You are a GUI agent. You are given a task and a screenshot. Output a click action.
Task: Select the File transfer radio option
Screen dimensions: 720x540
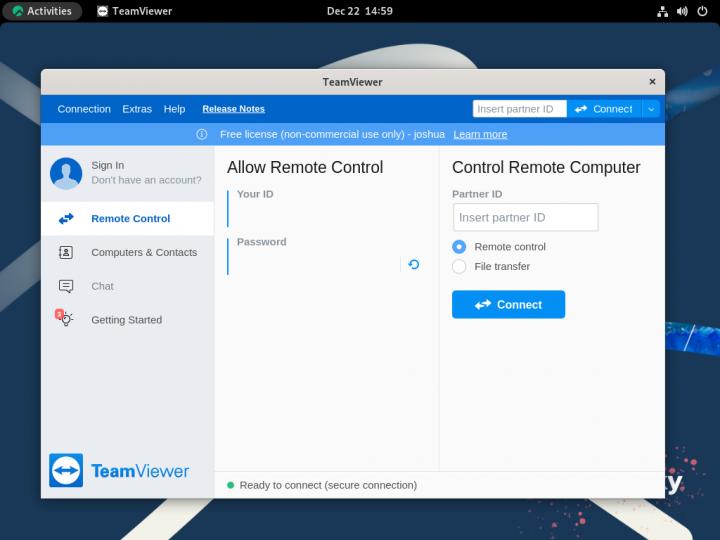[459, 266]
